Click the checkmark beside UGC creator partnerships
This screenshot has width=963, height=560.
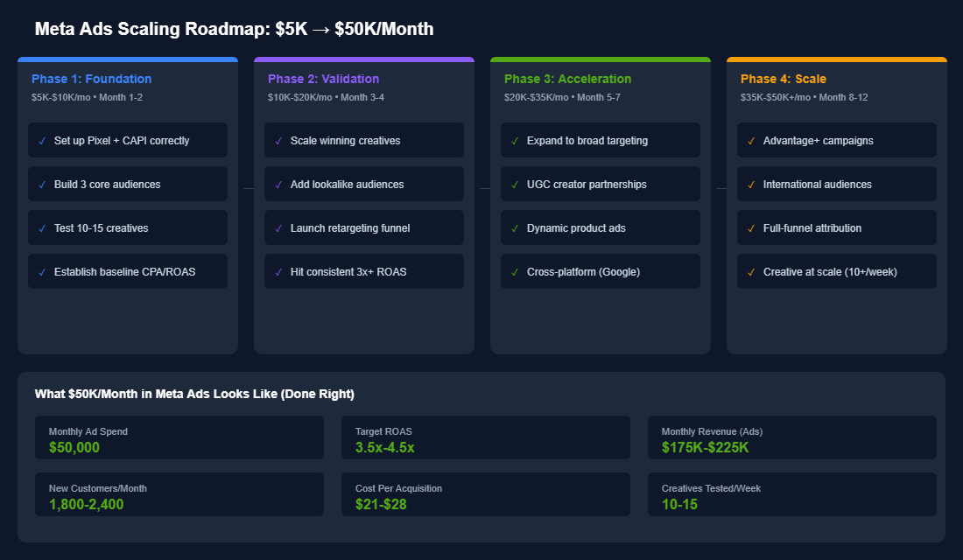point(517,184)
